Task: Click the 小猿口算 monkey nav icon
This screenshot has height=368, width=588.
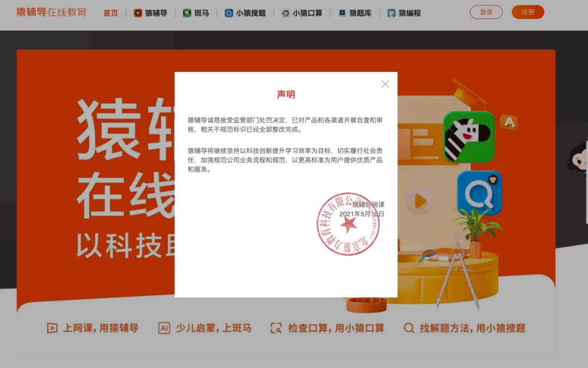Action: coord(285,13)
